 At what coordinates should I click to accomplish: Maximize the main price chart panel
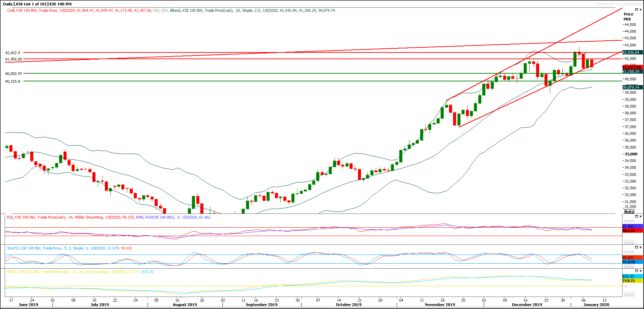point(637,9)
